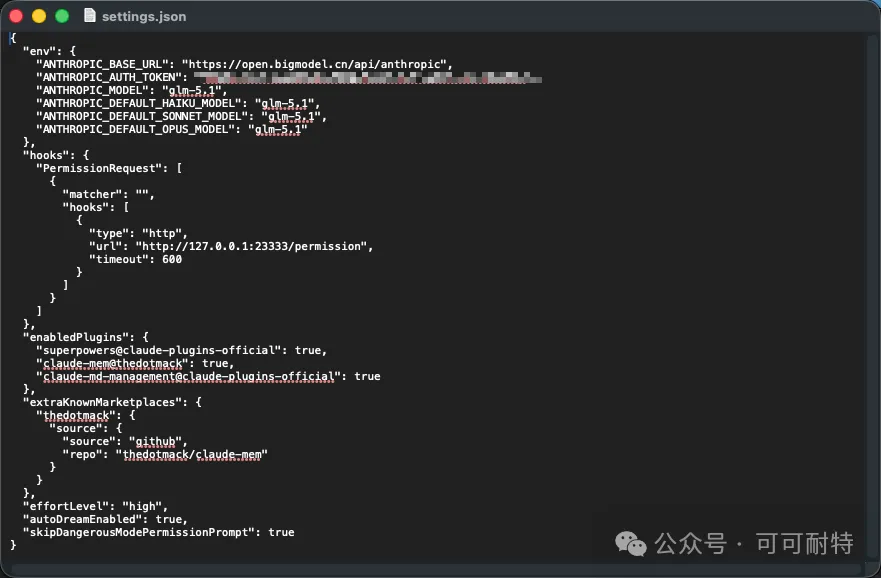Click the settings.json window title text

pyautogui.click(x=144, y=16)
